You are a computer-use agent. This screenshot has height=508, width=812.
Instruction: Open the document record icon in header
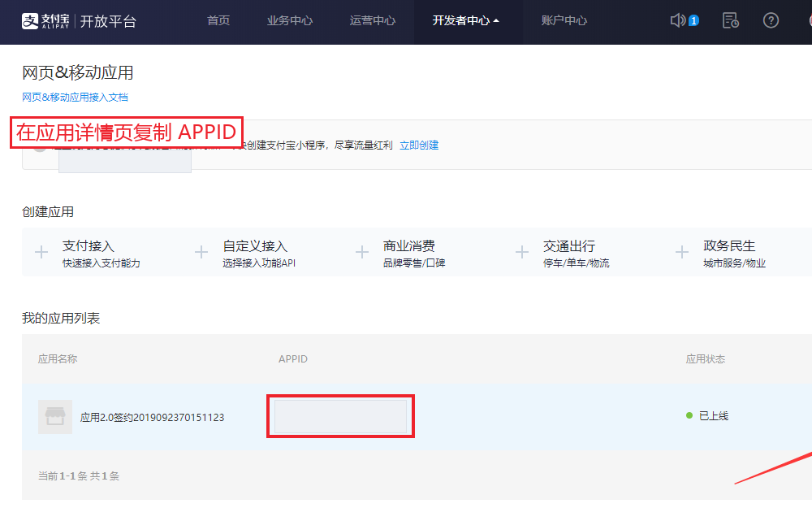click(730, 21)
